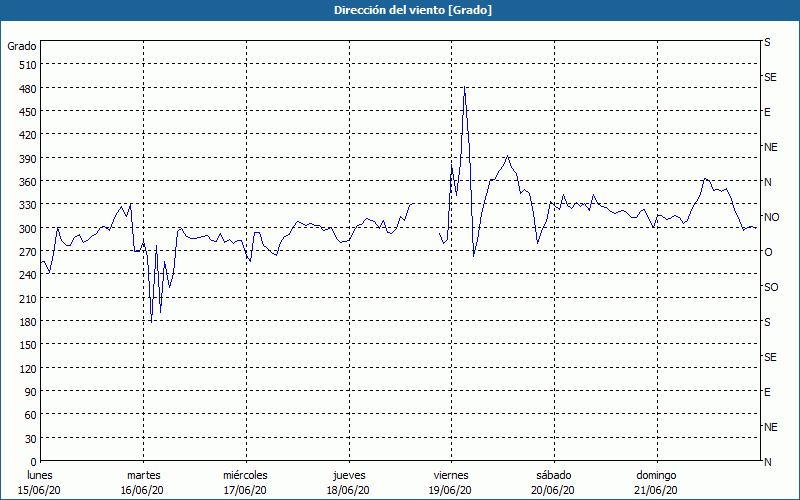Select the 450 degree axis label
This screenshot has width=800, height=500.
pos(28,112)
